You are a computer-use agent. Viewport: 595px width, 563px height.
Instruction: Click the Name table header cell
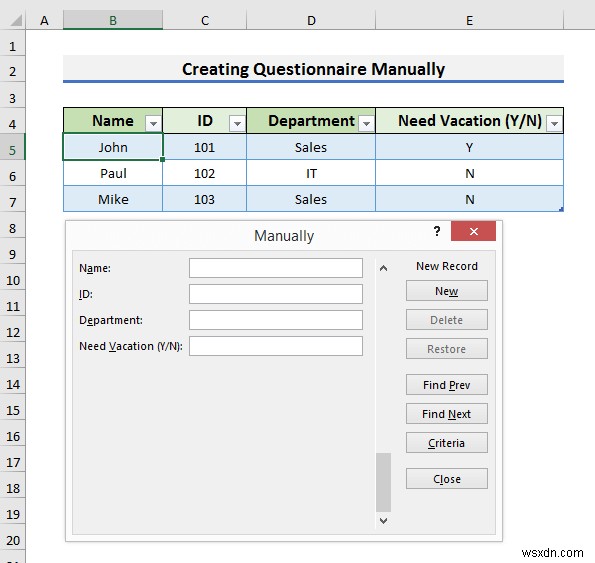(x=113, y=121)
